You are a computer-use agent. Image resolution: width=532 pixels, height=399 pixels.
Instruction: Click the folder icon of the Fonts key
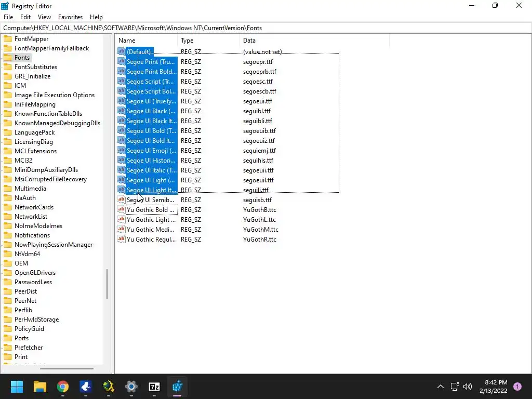[7, 58]
